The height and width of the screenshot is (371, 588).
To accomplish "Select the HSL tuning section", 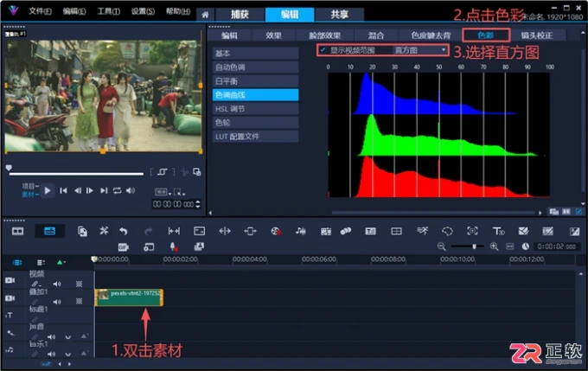I will click(x=255, y=109).
